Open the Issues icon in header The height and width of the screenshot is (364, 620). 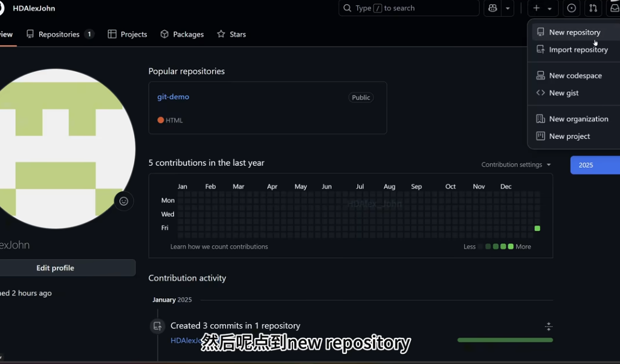tap(572, 8)
